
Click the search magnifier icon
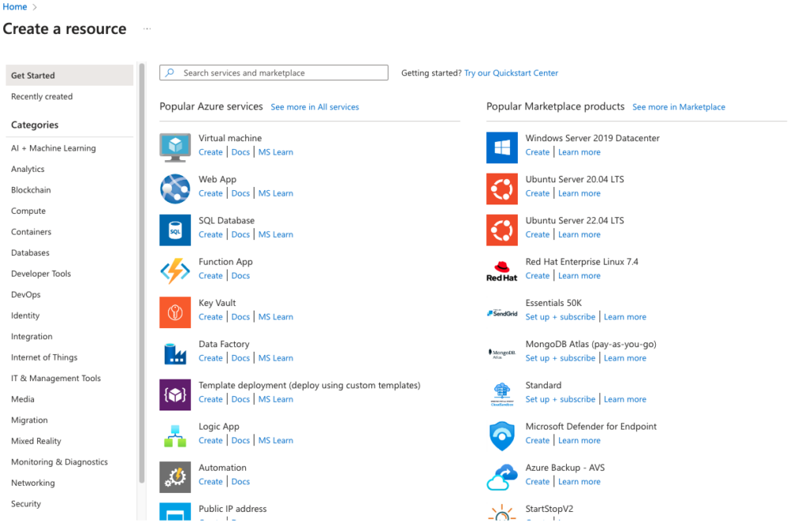click(170, 73)
